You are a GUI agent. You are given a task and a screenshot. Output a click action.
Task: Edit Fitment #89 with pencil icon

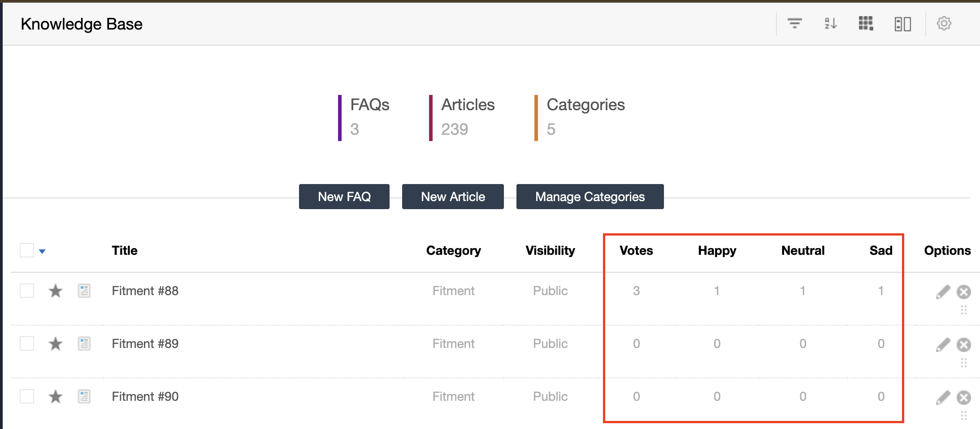pyautogui.click(x=943, y=345)
